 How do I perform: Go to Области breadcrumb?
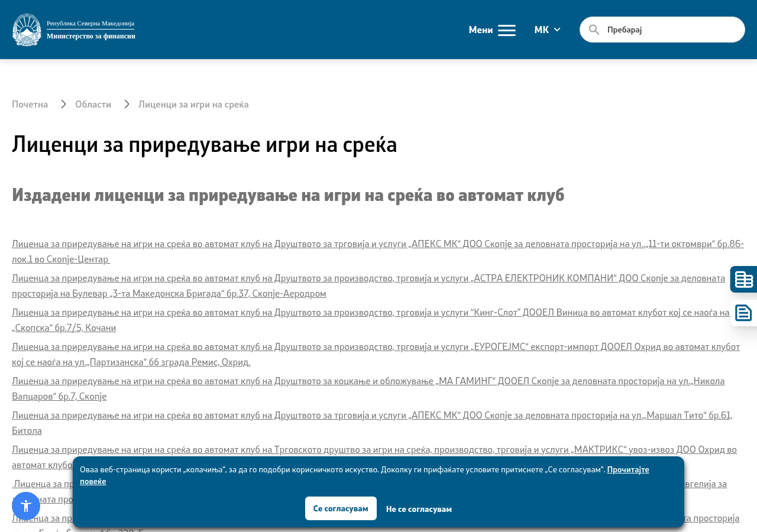coord(93,104)
